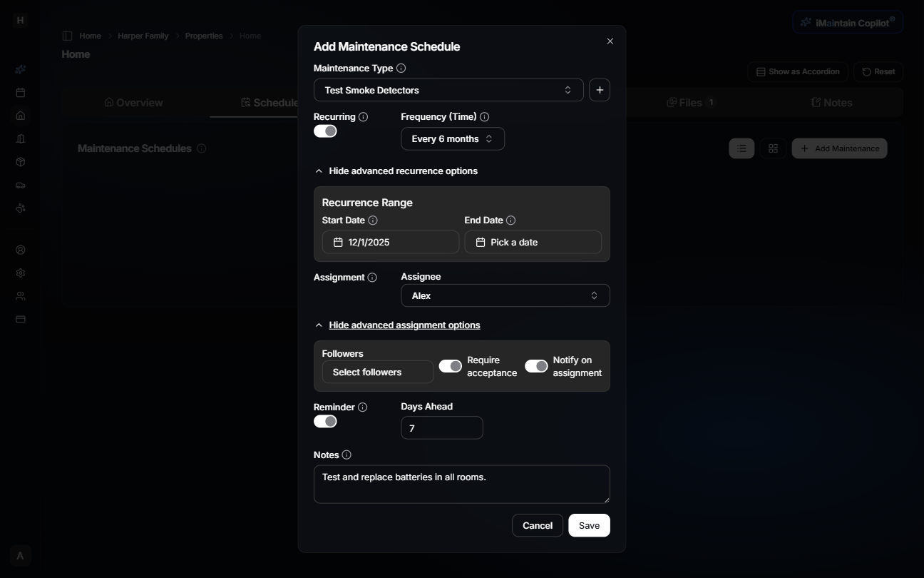Screen dimensions: 924x578
Task: Switch to the Overview tab
Action: pyautogui.click(x=133, y=102)
